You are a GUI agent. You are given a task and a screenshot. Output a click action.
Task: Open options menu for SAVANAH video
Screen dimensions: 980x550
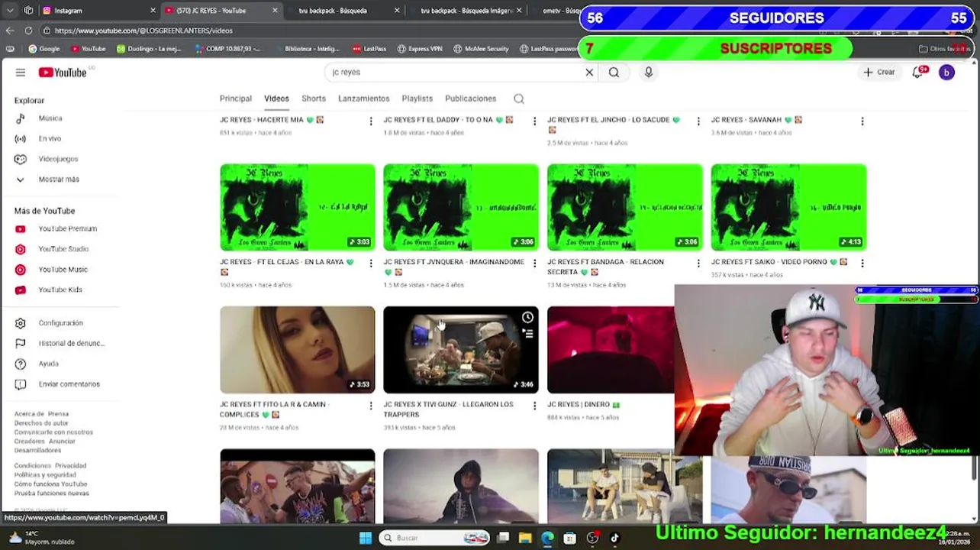[862, 121]
